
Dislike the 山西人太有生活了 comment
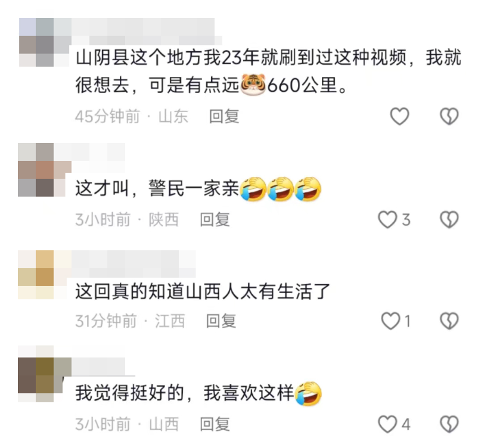[x=449, y=320]
